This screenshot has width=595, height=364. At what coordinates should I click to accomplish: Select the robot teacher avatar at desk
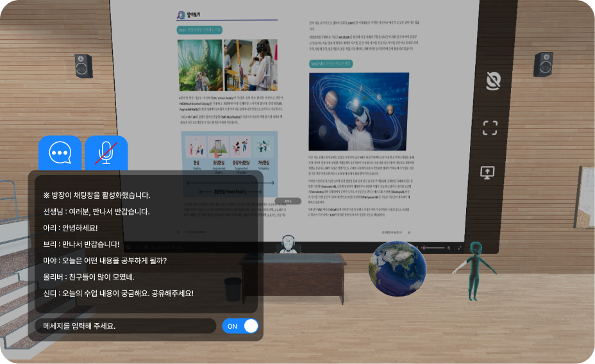(290, 245)
